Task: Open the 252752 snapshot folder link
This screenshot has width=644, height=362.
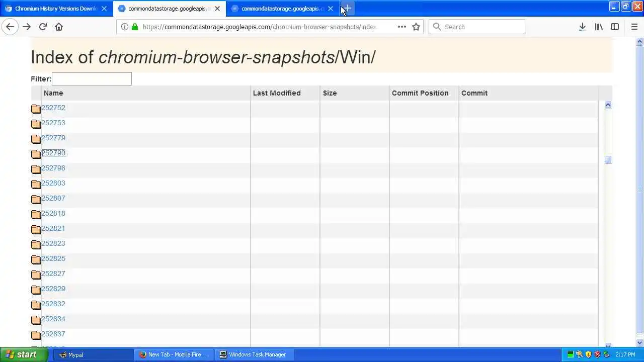Action: (53, 108)
